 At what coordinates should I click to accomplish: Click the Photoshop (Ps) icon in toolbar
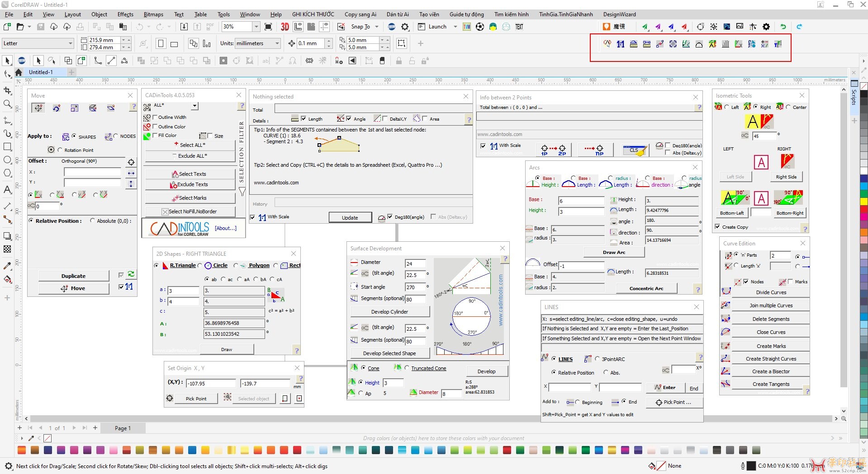(x=727, y=27)
